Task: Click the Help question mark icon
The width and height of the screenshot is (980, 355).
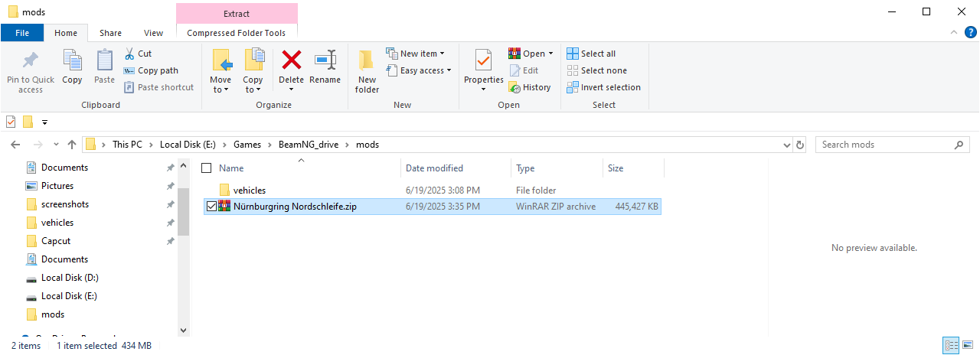Action: [x=970, y=32]
